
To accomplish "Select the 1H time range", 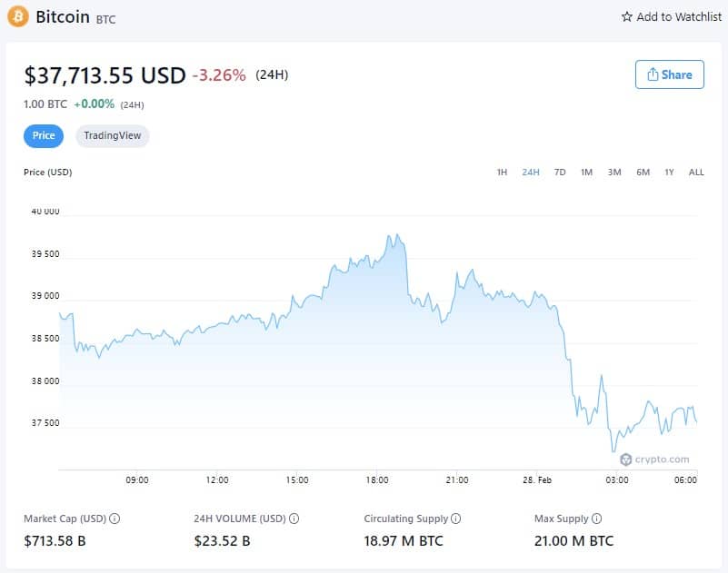I will point(502,173).
